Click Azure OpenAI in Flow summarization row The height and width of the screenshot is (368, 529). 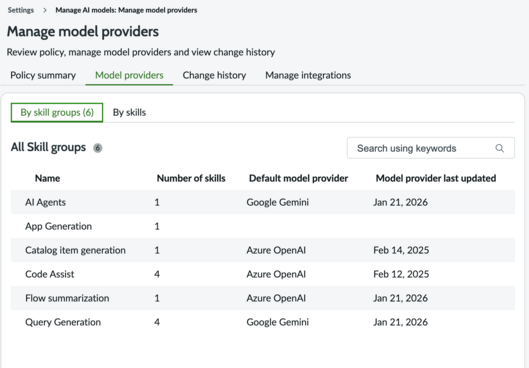point(276,298)
